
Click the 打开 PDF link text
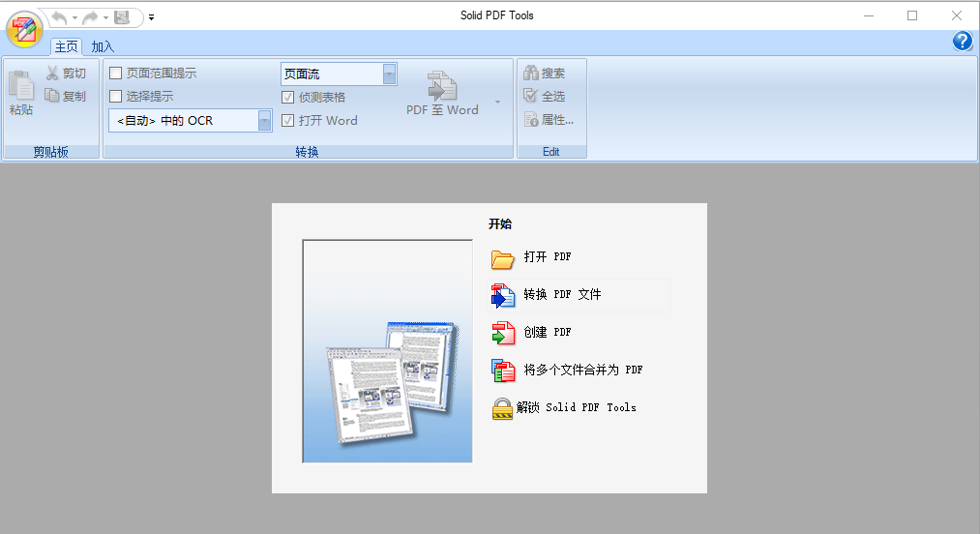click(548, 257)
